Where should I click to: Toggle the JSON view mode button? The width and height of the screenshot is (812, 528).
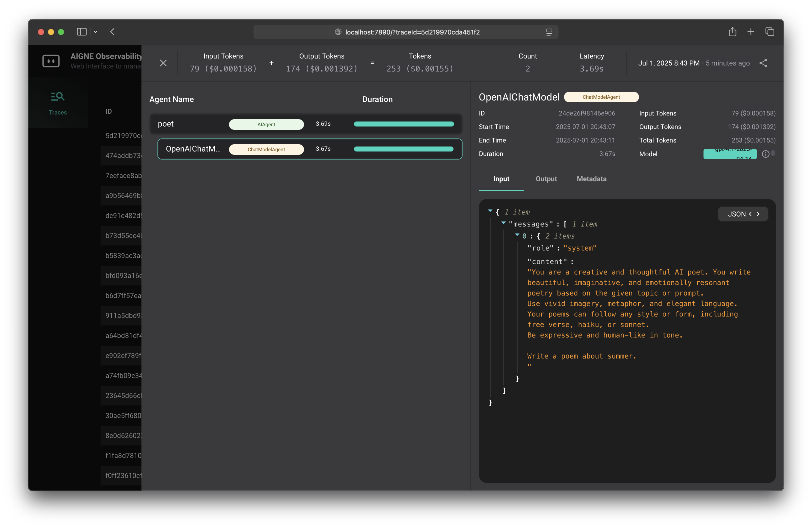tap(743, 214)
